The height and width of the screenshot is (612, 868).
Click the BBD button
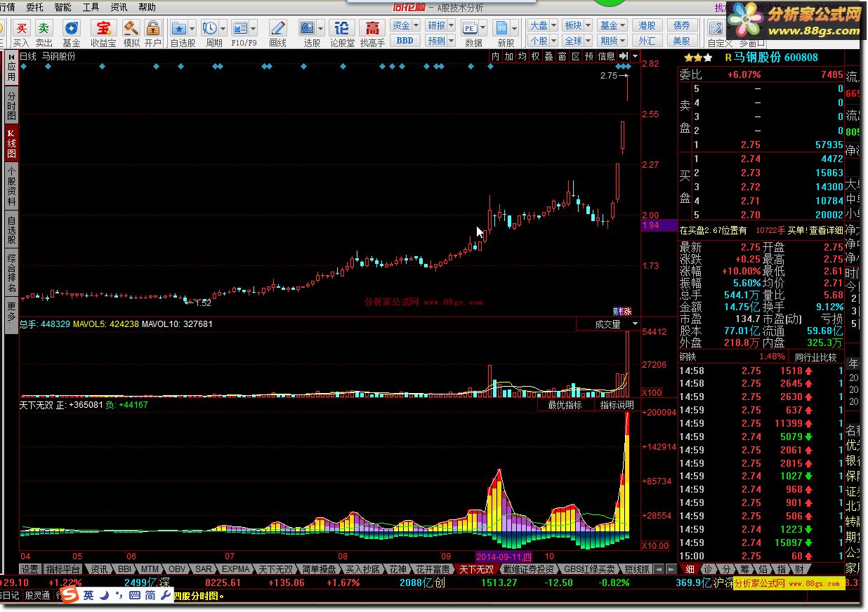click(405, 41)
